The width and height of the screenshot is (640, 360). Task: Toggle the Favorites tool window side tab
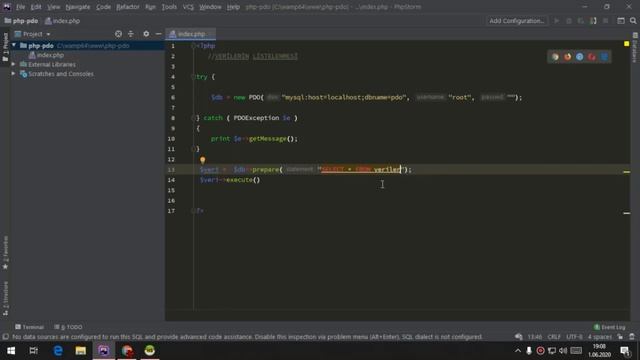click(5, 253)
